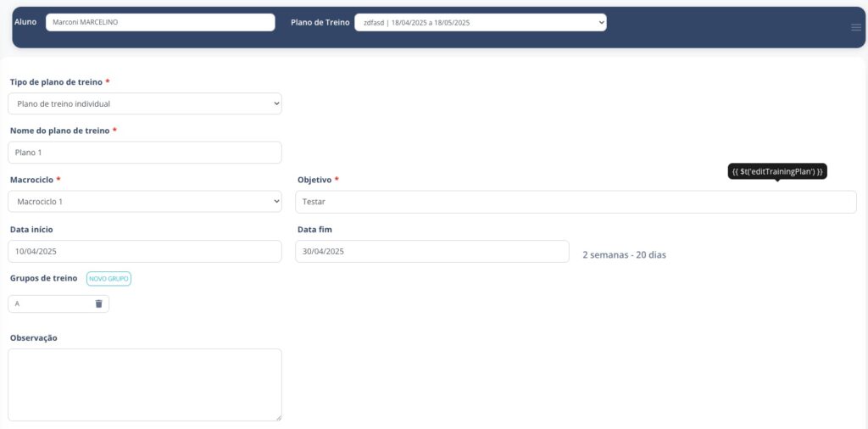The image size is (868, 429).
Task: Click the Grupos de treino label
Action: [x=43, y=278]
